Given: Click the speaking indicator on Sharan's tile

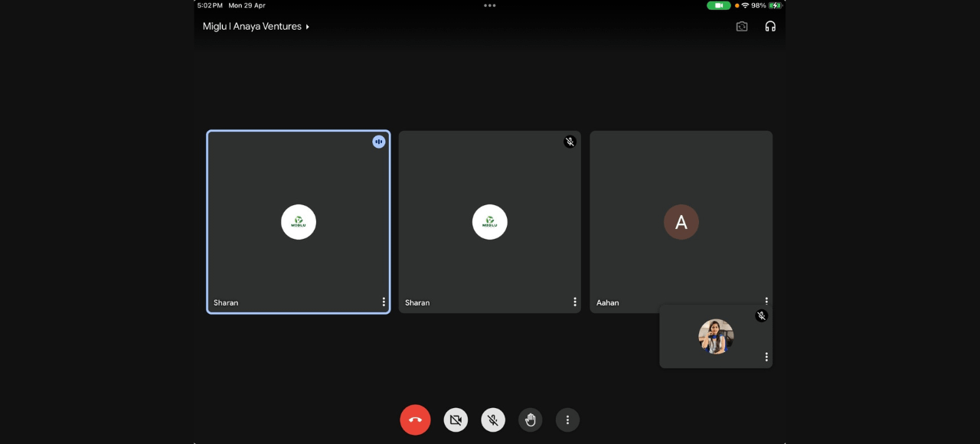Looking at the screenshot, I should (379, 142).
